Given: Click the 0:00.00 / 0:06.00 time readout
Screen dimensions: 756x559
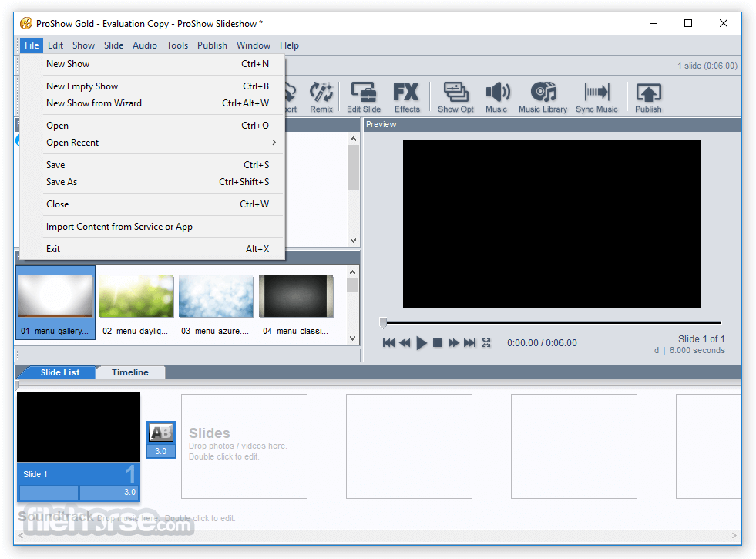Looking at the screenshot, I should [542, 343].
